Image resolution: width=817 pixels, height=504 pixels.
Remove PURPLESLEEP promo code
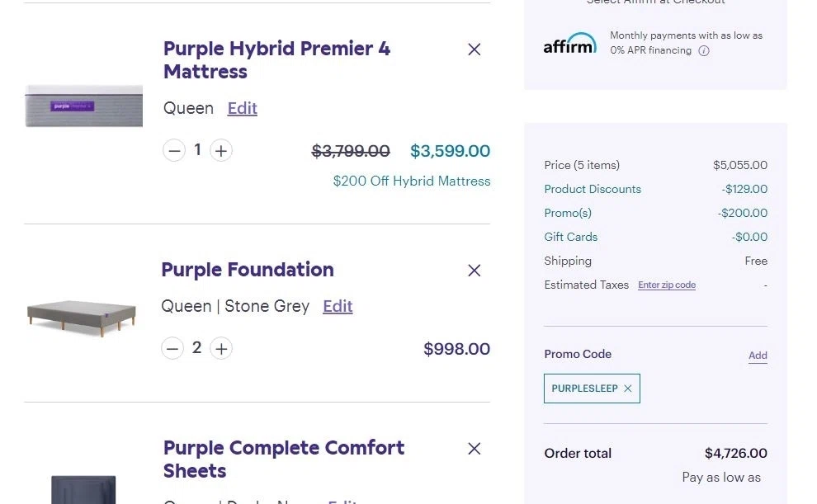point(628,389)
